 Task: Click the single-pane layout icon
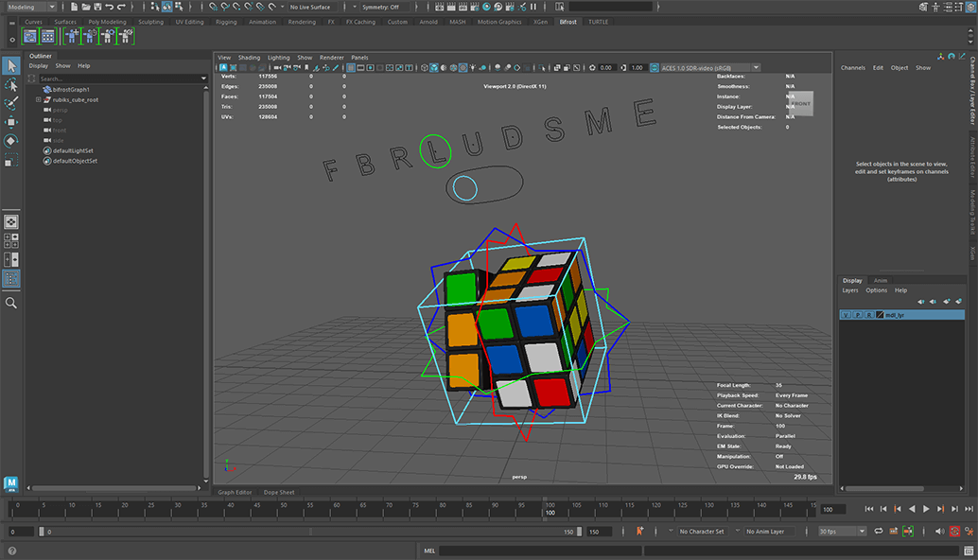(x=11, y=222)
